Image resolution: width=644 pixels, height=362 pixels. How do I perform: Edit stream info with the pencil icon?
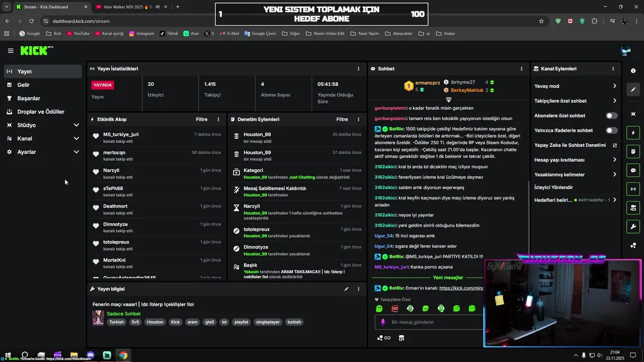click(346, 289)
